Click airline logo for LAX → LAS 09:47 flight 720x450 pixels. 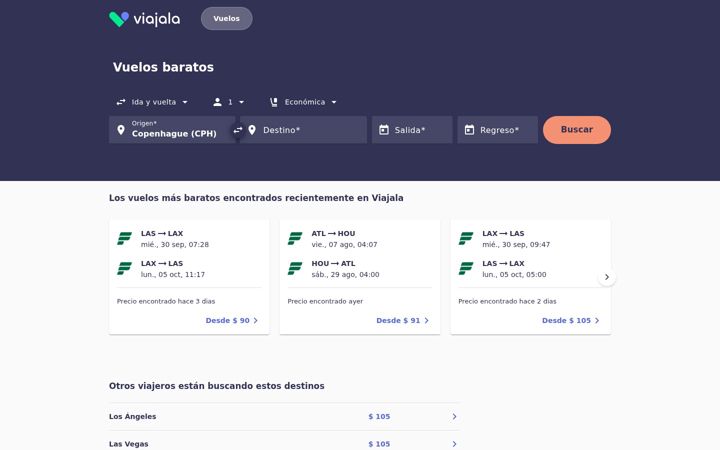coord(466,239)
